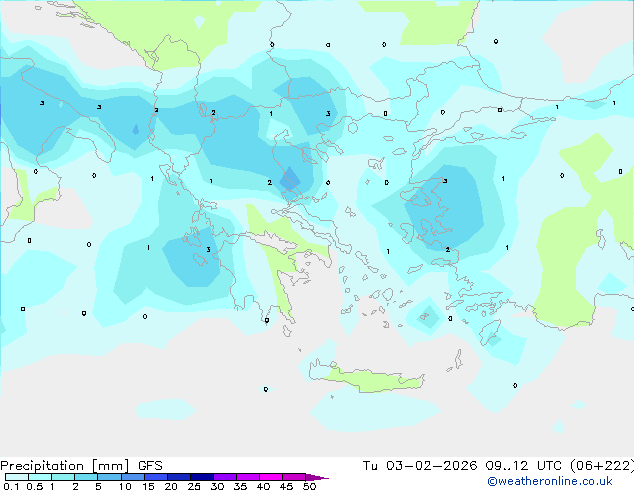
Task: Click the '(06+222)' forecast run text
Action: (x=602, y=466)
